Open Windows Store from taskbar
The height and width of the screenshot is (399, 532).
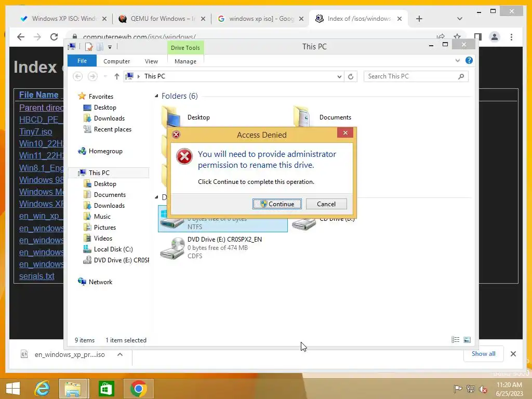[x=106, y=389]
